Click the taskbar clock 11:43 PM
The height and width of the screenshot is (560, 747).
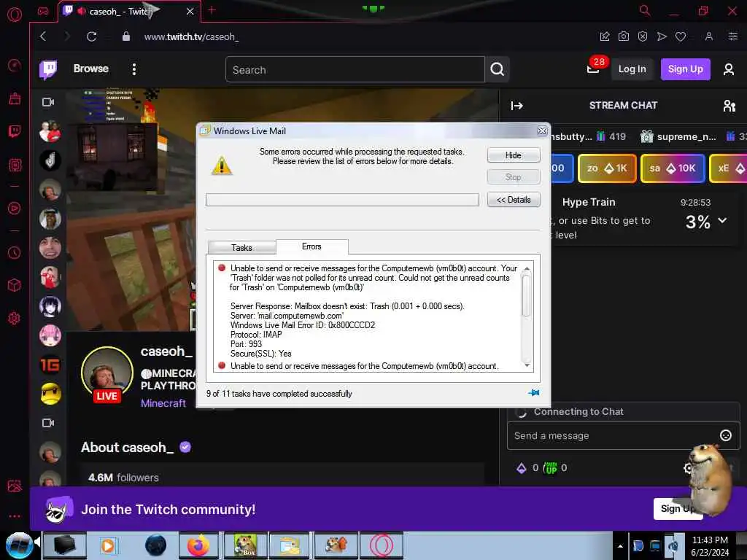point(709,540)
